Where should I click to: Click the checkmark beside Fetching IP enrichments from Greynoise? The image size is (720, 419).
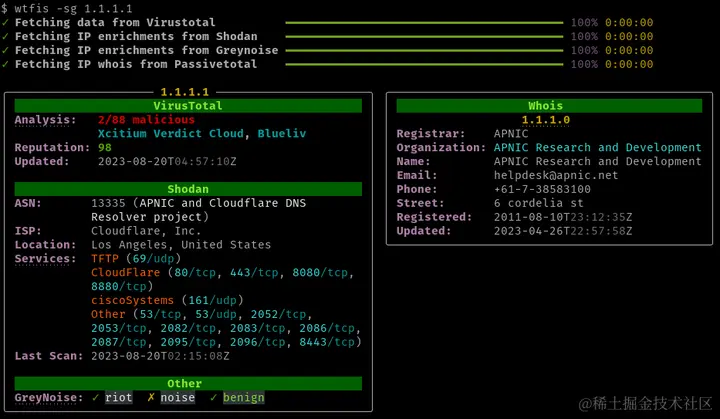pos(5,50)
